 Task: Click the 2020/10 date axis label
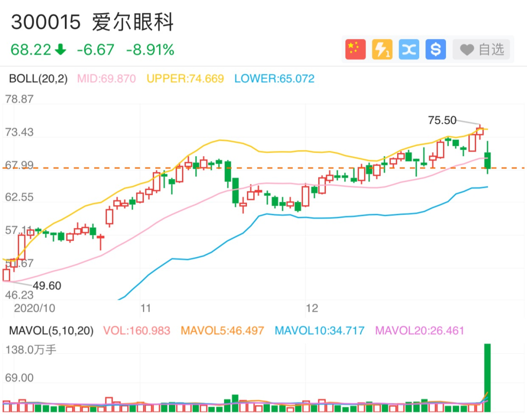(34, 308)
